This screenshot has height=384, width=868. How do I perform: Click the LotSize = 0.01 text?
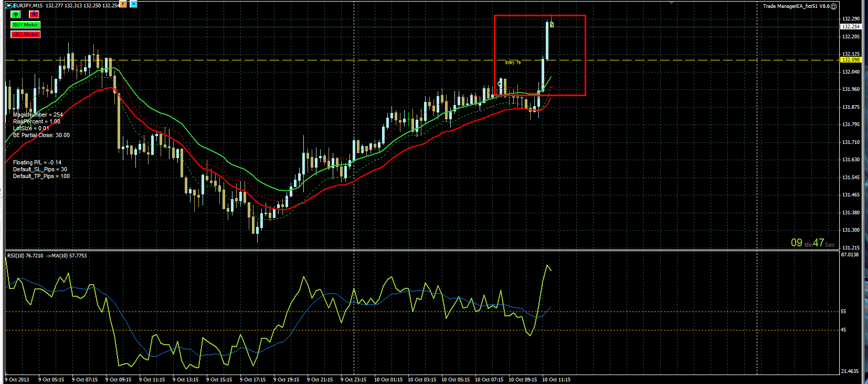[x=31, y=128]
